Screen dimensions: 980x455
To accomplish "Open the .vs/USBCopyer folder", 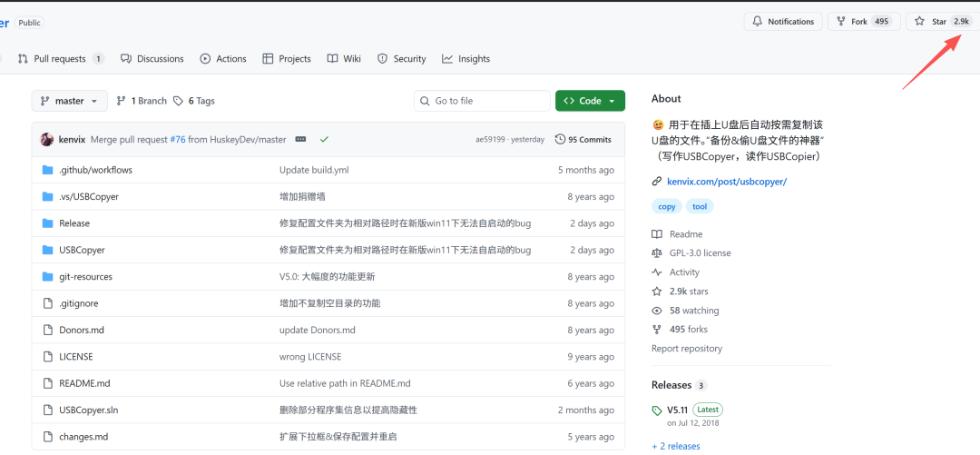I will 89,196.
